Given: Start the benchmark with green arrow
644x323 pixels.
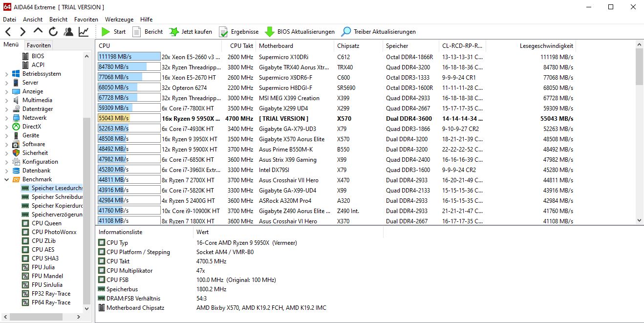Looking at the screenshot, I should click(113, 32).
